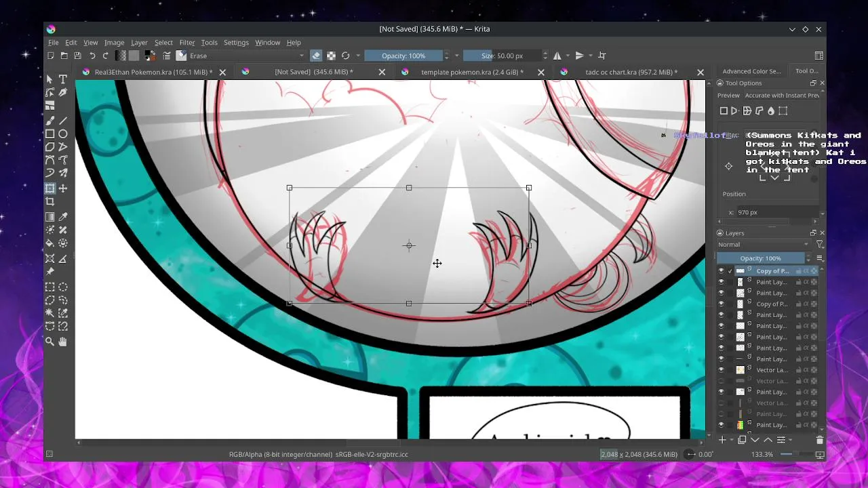This screenshot has height=488, width=868.
Task: Open the blending mode Normal dropdown
Action: click(x=763, y=245)
